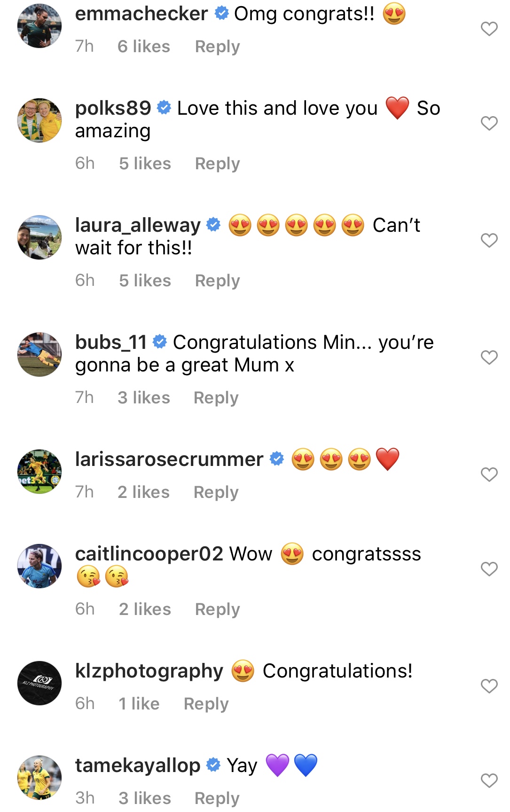The height and width of the screenshot is (812, 510).
Task: View the 6 likes on emmachecker's comment
Action: point(143,47)
